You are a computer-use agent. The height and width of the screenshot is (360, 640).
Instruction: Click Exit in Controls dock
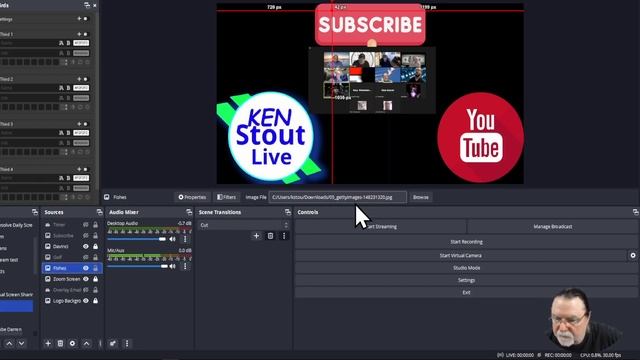pos(466,293)
